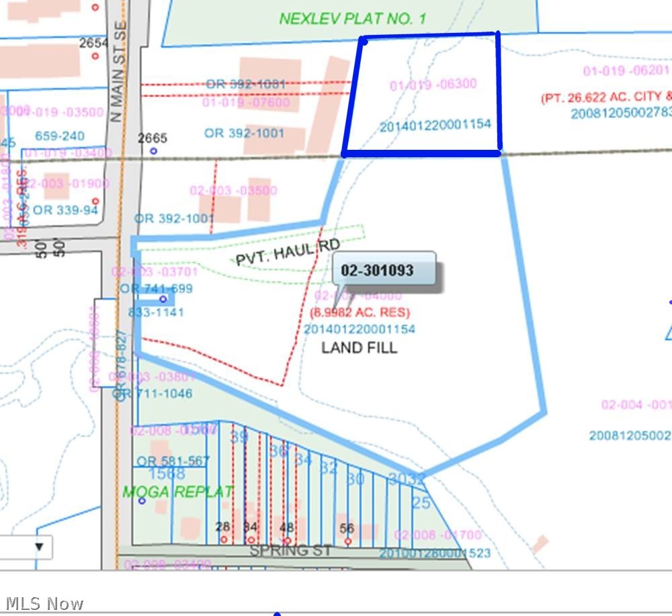Select the (8.9982 AC. RES) acreage text
The image size is (672, 616).
coord(360,312)
